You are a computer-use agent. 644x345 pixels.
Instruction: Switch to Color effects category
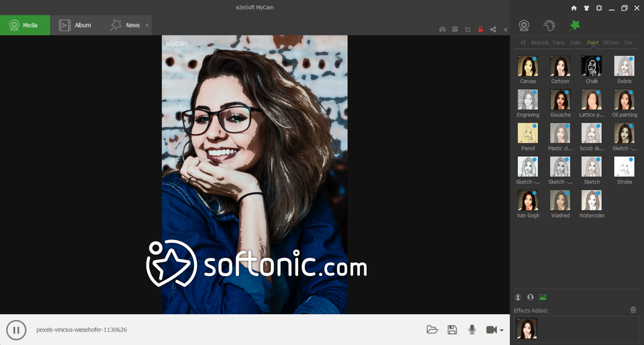pyautogui.click(x=575, y=43)
